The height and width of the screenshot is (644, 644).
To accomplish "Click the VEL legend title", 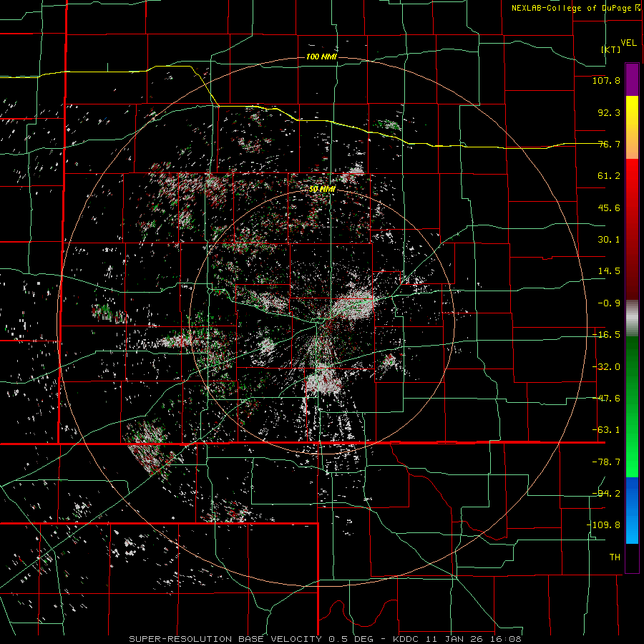I will coord(628,42).
